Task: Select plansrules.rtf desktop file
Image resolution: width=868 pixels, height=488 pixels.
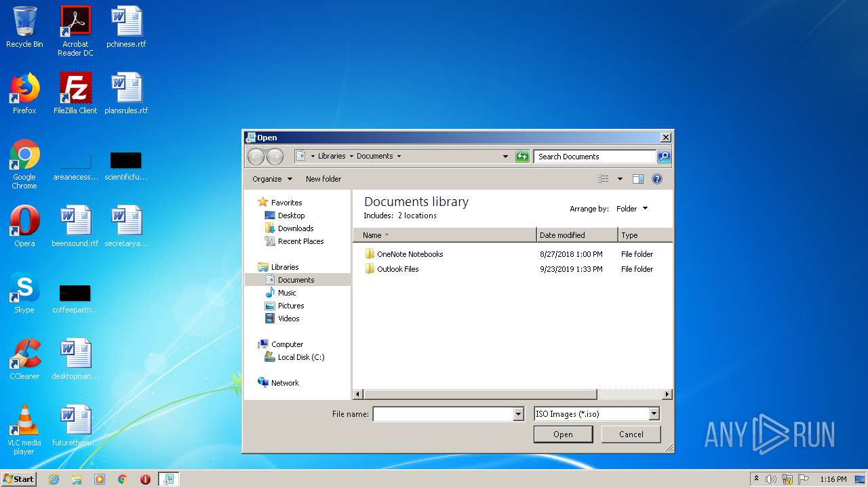Action: pyautogui.click(x=126, y=94)
